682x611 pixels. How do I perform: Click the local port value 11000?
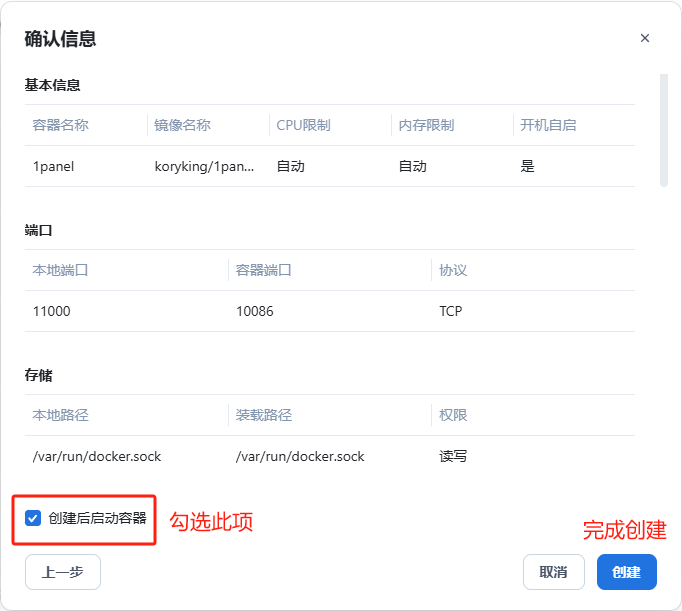click(x=51, y=311)
